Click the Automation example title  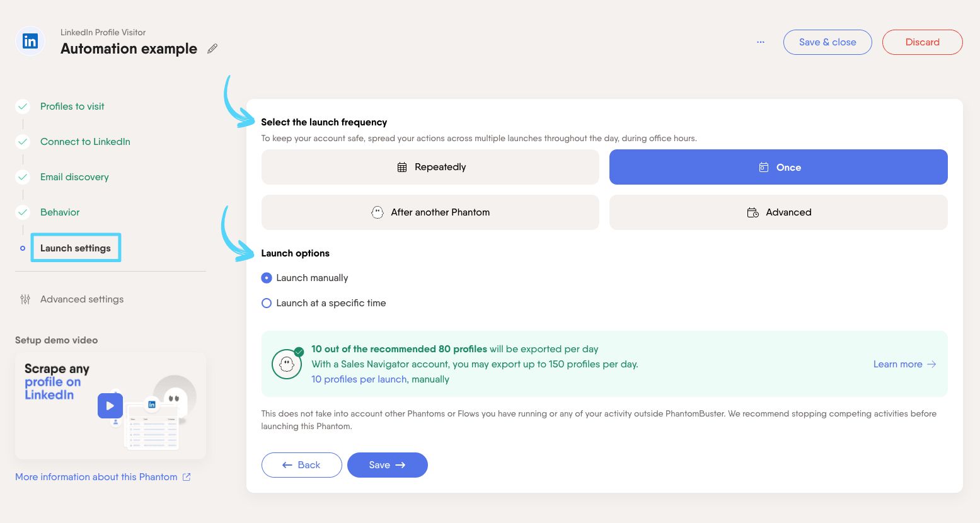click(x=129, y=49)
